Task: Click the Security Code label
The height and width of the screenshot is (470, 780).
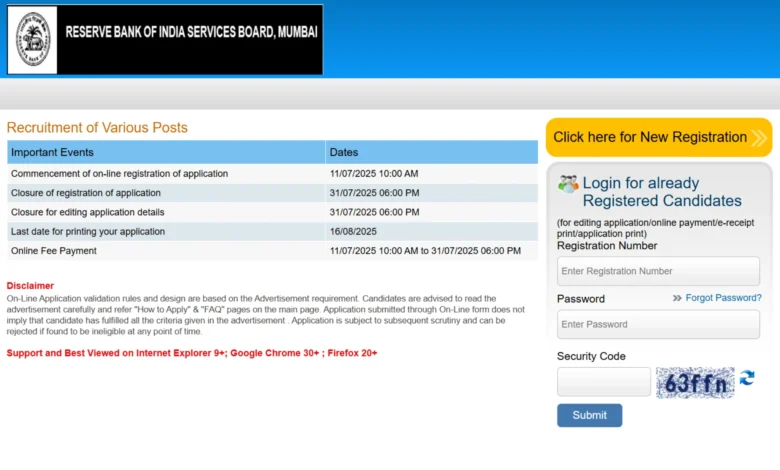Action: (591, 357)
